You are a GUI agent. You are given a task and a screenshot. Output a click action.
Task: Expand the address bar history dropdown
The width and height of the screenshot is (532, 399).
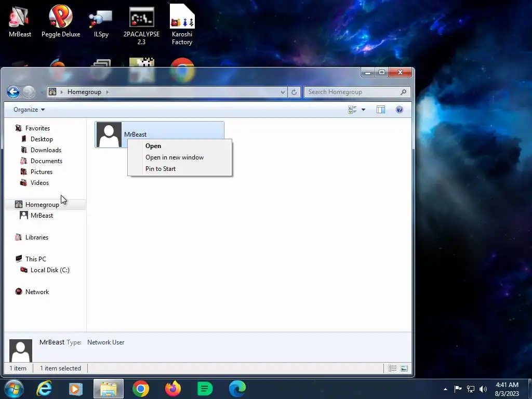283,92
